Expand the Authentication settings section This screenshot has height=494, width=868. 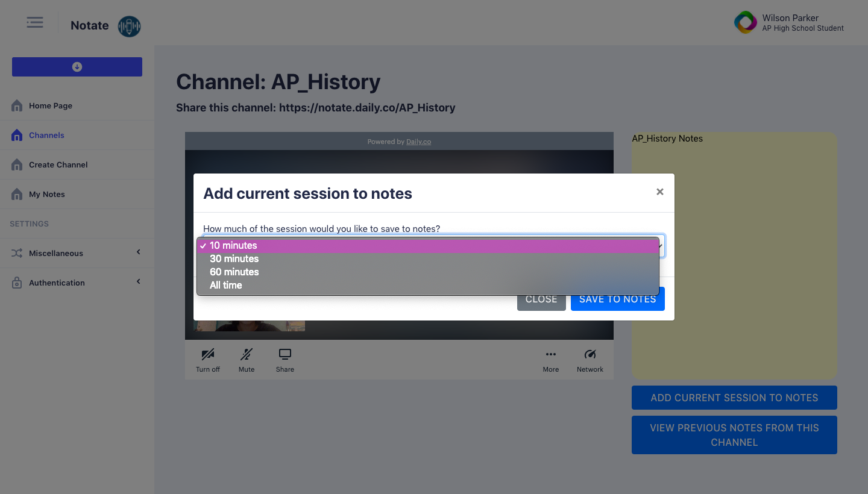(77, 283)
